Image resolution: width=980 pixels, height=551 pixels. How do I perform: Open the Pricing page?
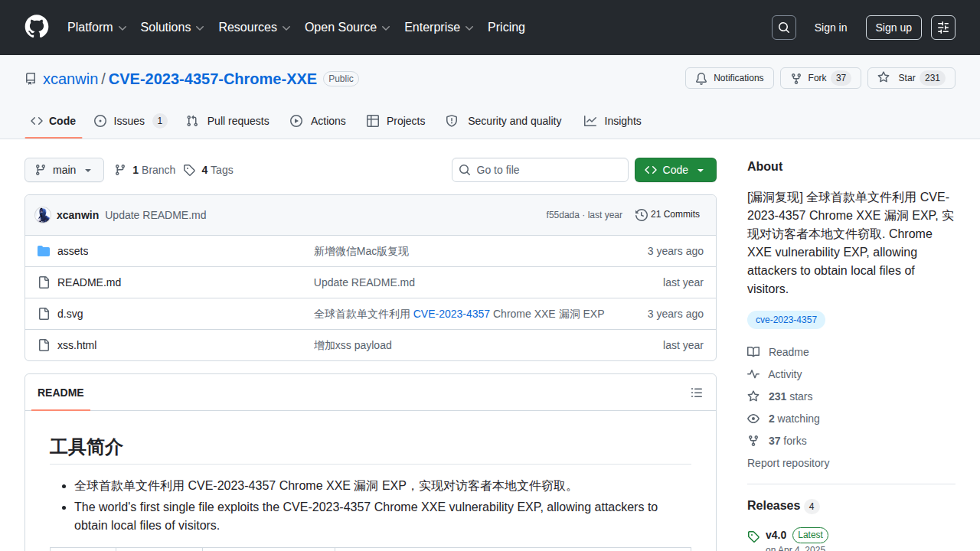[507, 28]
